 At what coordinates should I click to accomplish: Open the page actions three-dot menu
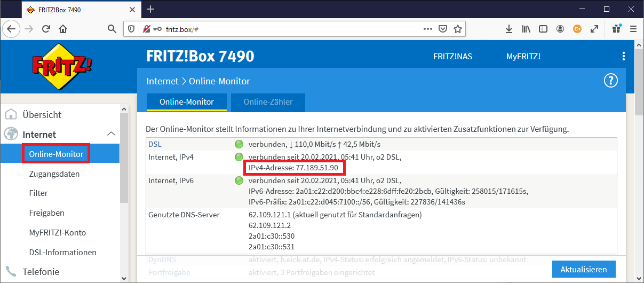[428, 29]
